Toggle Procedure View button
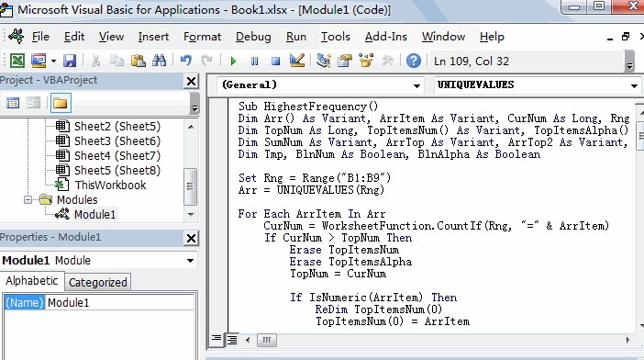The height and width of the screenshot is (360, 644). click(x=216, y=340)
